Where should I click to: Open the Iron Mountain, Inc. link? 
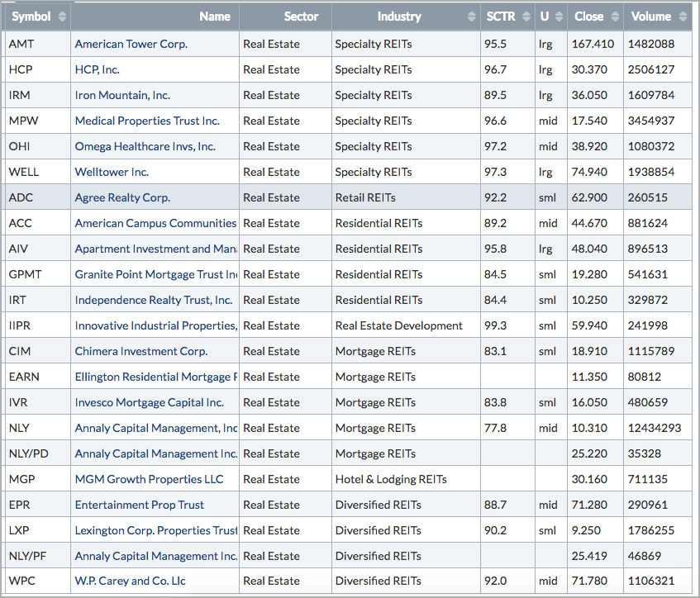[x=122, y=95]
